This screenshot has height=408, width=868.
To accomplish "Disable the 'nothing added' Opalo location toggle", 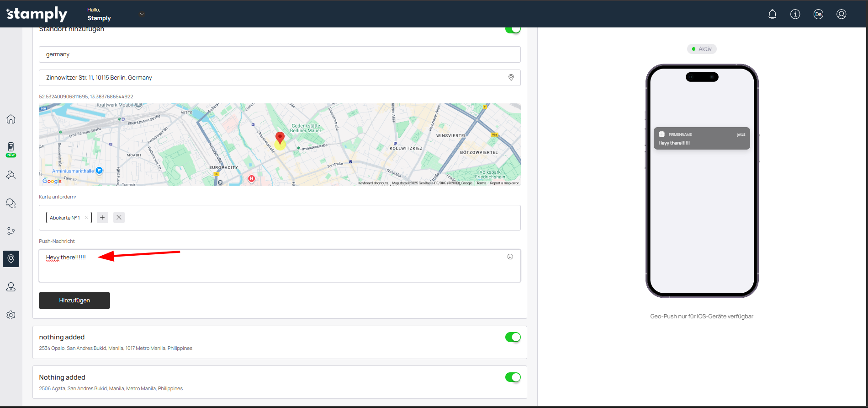I will pos(513,337).
